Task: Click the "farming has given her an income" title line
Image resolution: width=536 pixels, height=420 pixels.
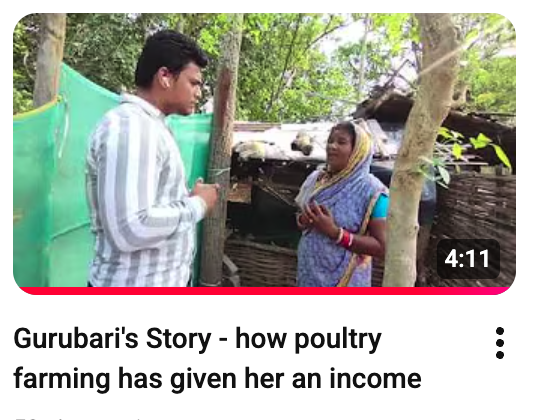Action: (x=217, y=379)
